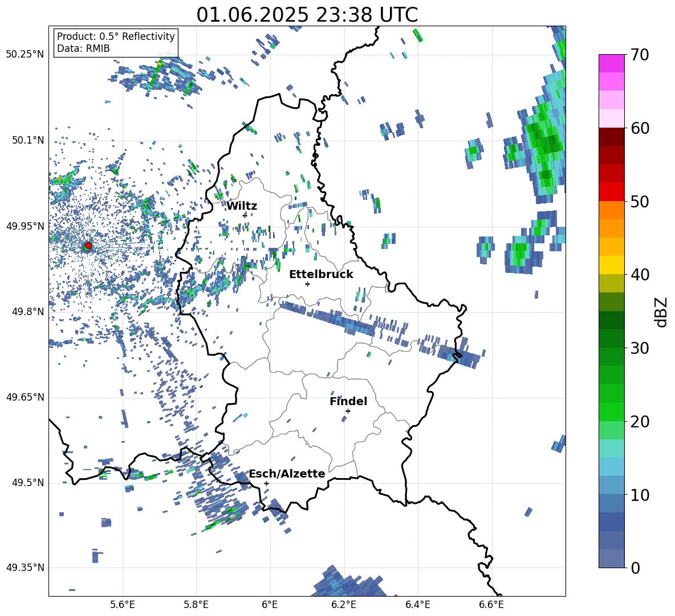Viewport: 675px width, 616px height.
Task: Click the 60 tick on colorbar
Action: click(x=639, y=128)
